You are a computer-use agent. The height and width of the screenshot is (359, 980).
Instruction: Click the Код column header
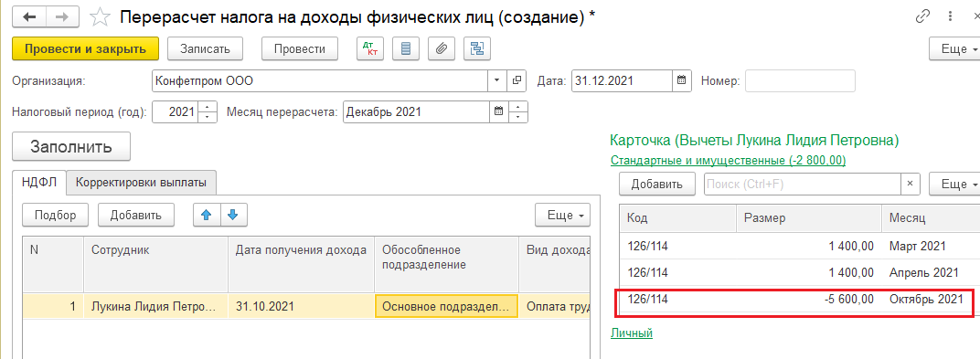click(678, 218)
